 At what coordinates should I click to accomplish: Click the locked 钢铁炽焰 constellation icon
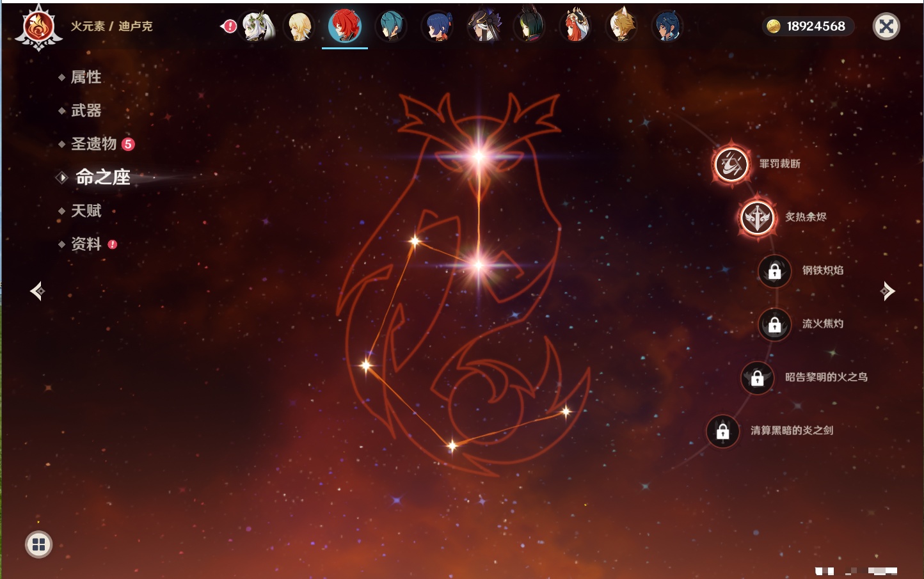774,271
